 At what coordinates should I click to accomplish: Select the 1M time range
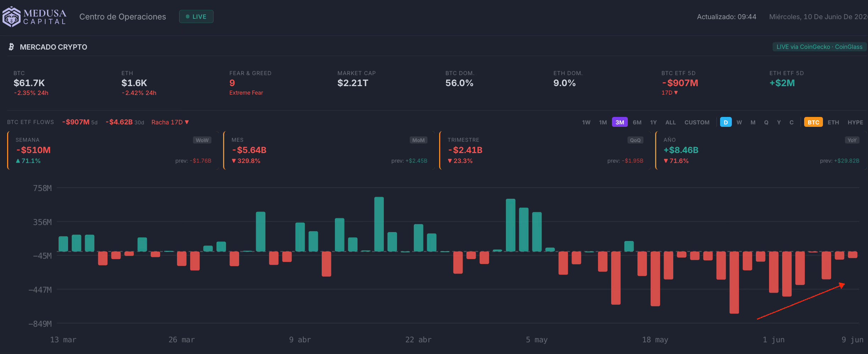pos(603,122)
